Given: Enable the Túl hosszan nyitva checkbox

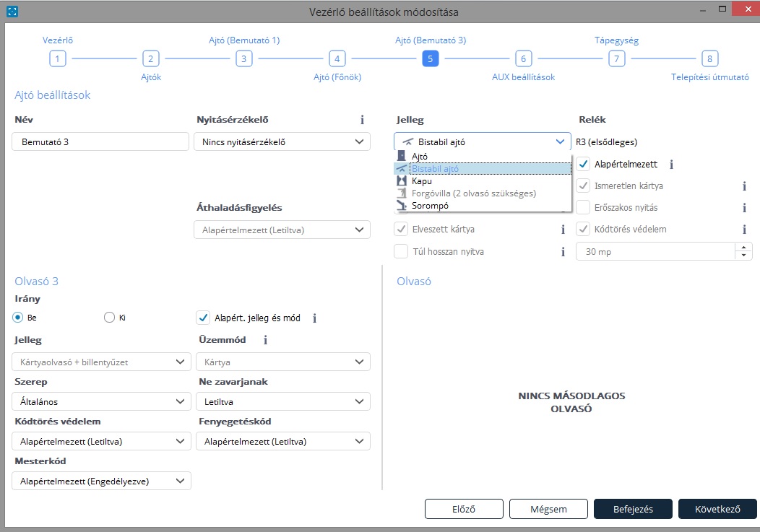Looking at the screenshot, I should click(401, 252).
